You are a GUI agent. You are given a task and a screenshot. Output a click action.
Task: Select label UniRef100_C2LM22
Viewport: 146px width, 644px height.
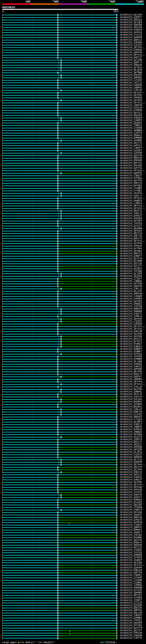click(131, 45)
